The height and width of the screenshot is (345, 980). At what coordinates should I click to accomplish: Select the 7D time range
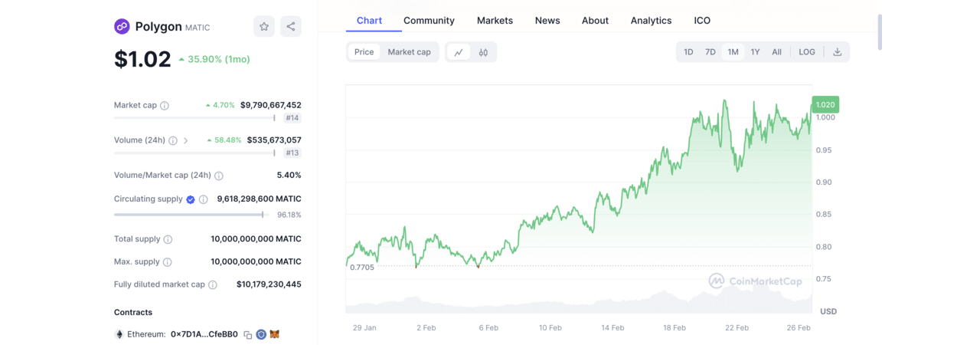710,52
